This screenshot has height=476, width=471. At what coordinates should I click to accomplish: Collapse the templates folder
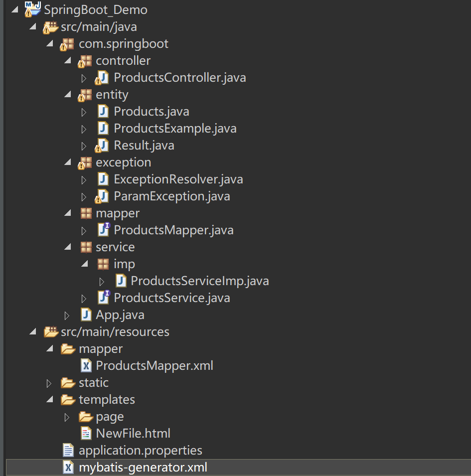point(50,399)
